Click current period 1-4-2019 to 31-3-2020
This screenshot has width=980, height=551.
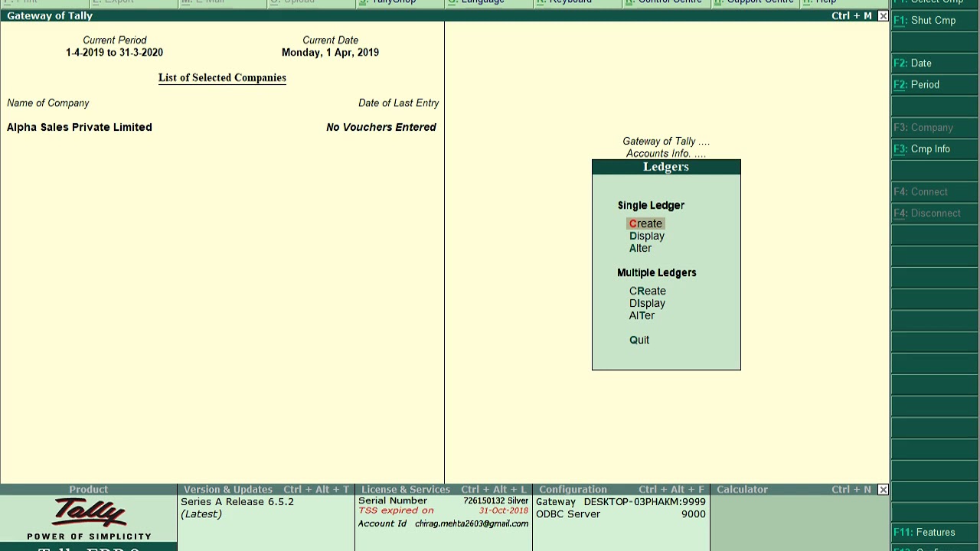point(114,52)
